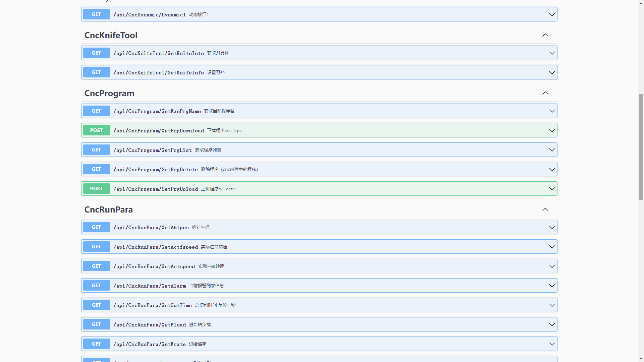Click GET badge of GetKnifeInfo endpoint
The image size is (644, 362).
(x=96, y=53)
